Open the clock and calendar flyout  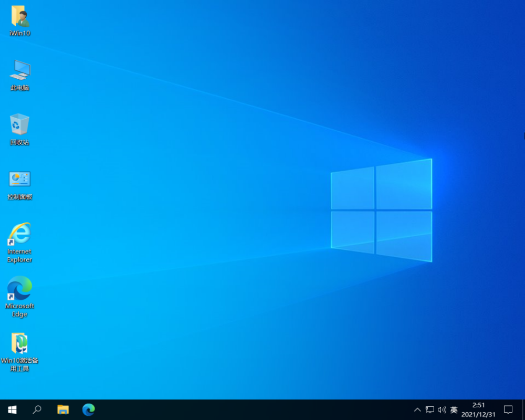pyautogui.click(x=478, y=409)
